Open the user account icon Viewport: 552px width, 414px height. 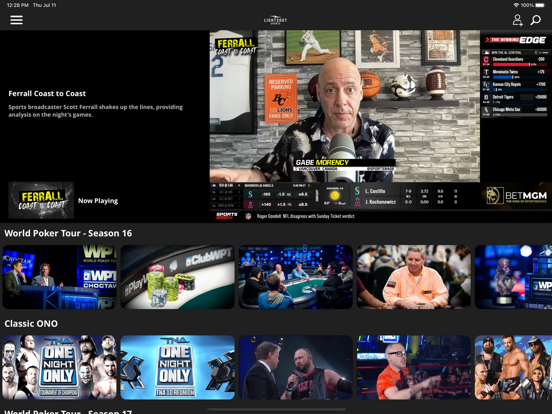517,20
